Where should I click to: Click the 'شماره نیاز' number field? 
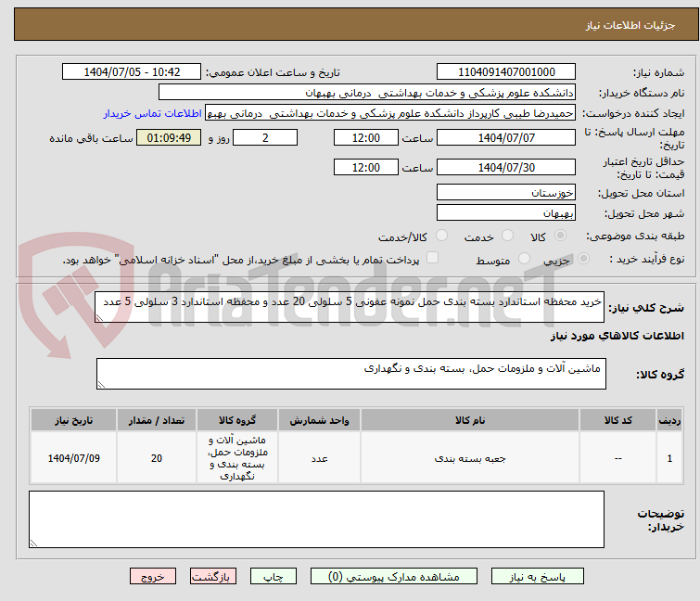(x=506, y=72)
